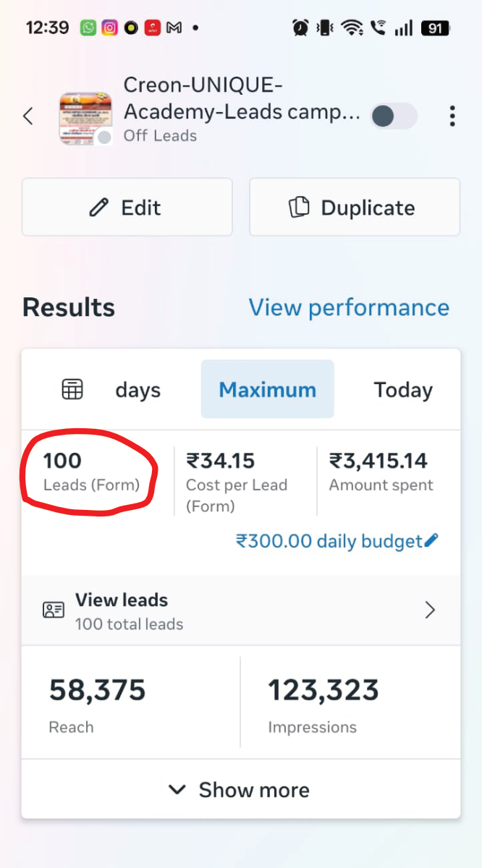Image resolution: width=482 pixels, height=868 pixels.
Task: Tap the Duplicate button
Action: 355,208
